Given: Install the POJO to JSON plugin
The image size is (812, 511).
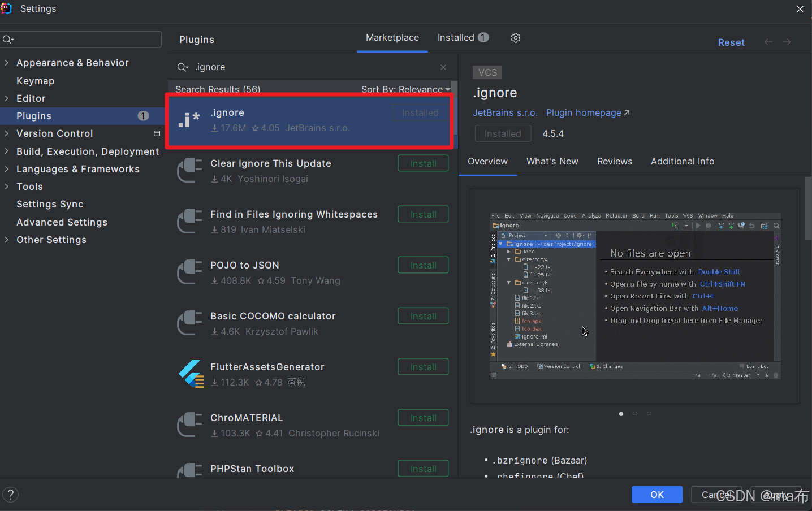Looking at the screenshot, I should coord(423,265).
